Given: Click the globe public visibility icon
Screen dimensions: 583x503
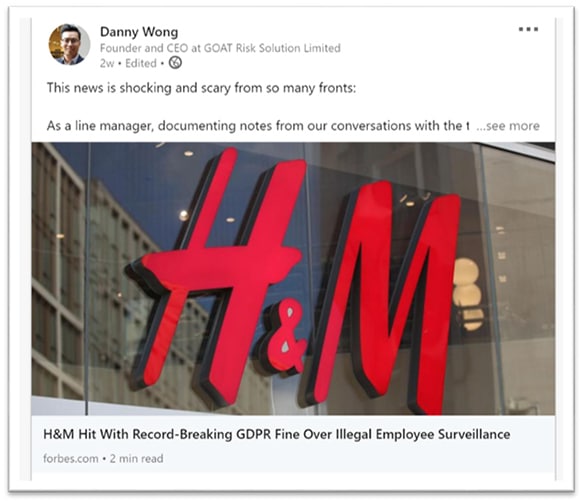Looking at the screenshot, I should coord(175,62).
